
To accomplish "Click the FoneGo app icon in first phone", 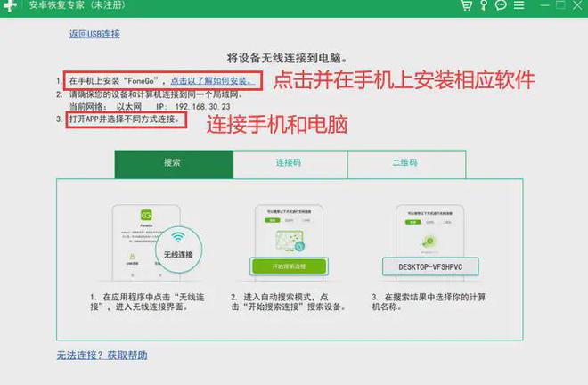I will tap(146, 215).
